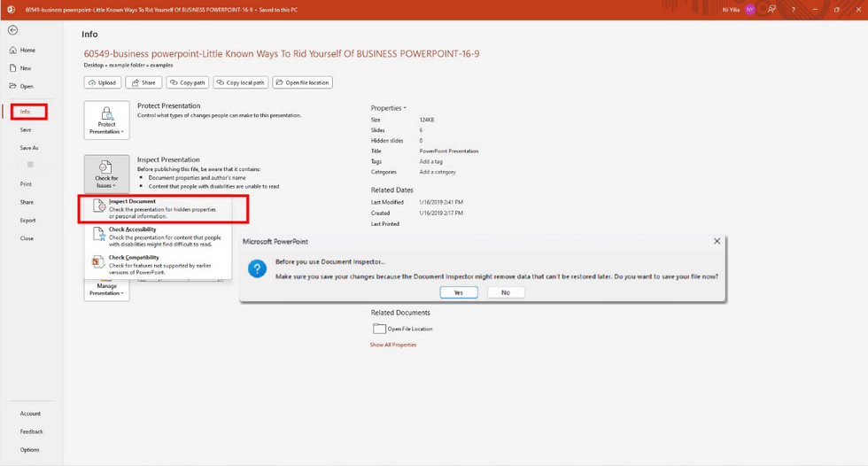Select Save As in the sidebar

(29, 148)
